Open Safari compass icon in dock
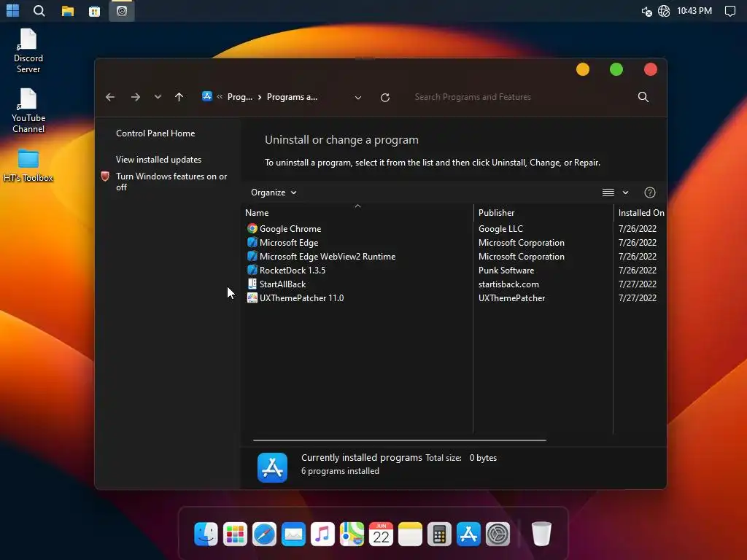Image resolution: width=747 pixels, height=560 pixels. pos(264,534)
